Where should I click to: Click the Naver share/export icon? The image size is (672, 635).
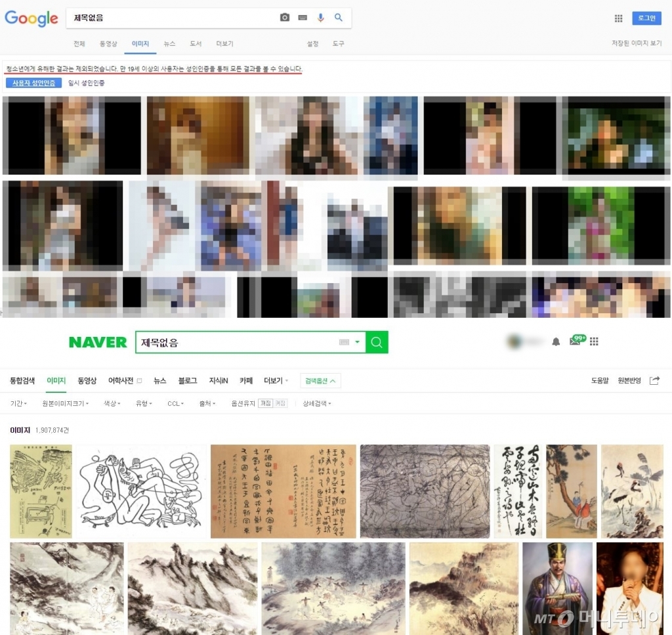point(654,381)
